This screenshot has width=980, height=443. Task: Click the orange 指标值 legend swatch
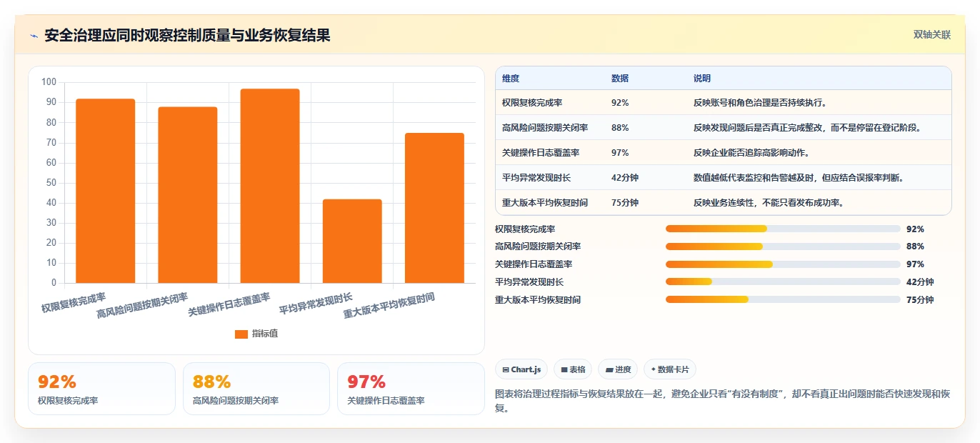(241, 334)
